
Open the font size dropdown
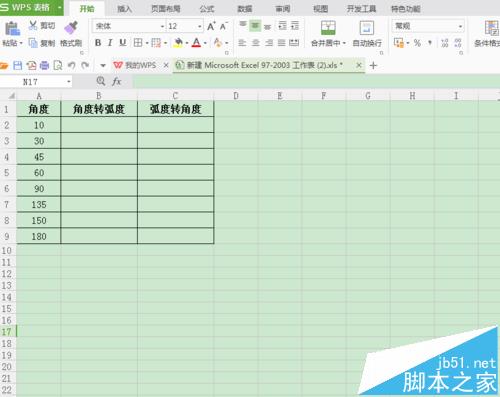(x=200, y=26)
